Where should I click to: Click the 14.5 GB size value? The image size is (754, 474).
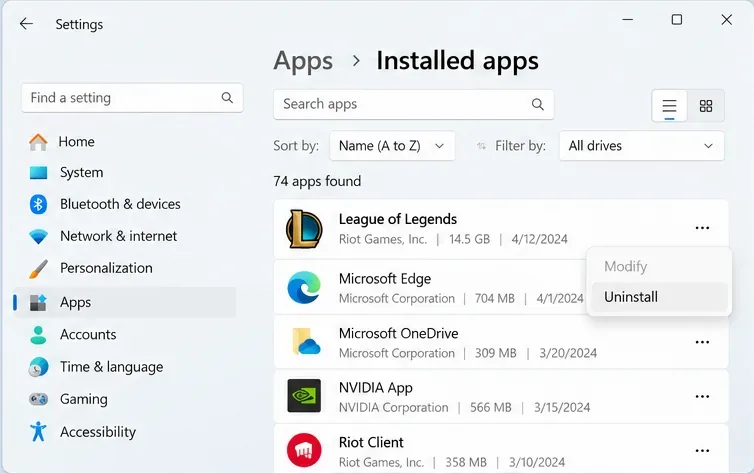pos(469,239)
